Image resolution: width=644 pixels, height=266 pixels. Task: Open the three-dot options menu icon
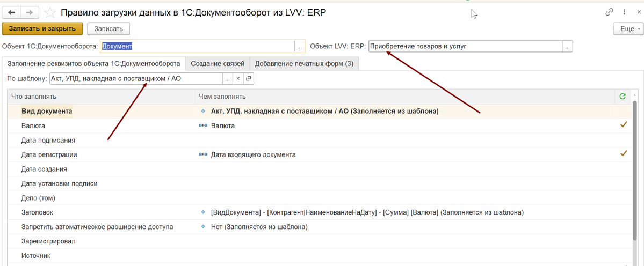click(x=624, y=12)
